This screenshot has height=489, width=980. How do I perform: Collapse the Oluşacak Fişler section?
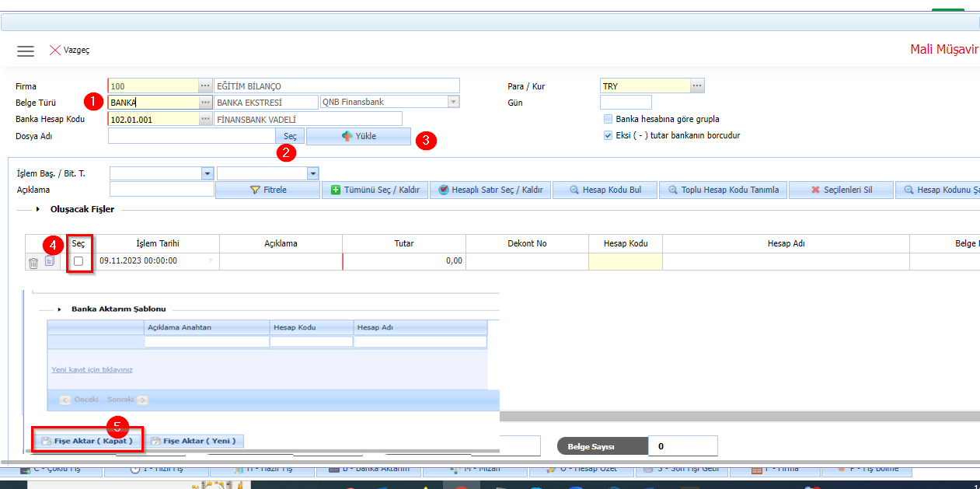39,209
